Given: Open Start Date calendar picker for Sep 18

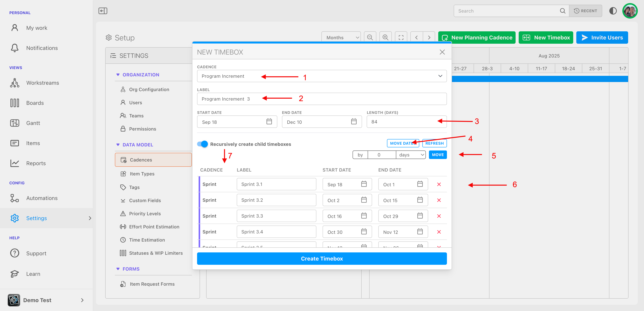Looking at the screenshot, I should coord(269,121).
